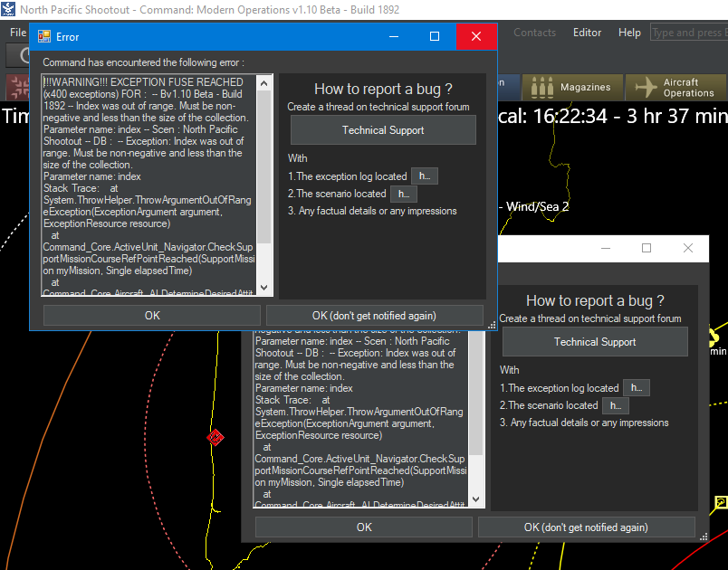This screenshot has width=728, height=570.
Task: Click the yellow unit marker at right edge
Action: point(721,502)
